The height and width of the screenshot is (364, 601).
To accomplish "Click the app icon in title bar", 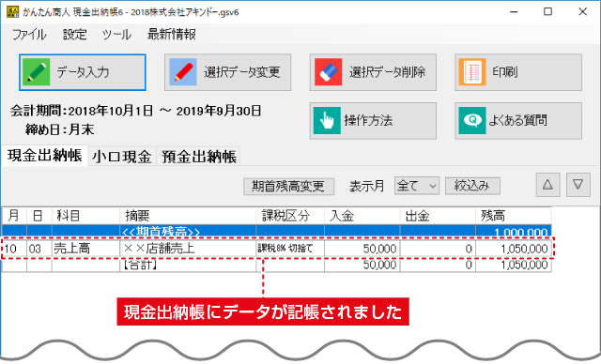I will coord(12,12).
